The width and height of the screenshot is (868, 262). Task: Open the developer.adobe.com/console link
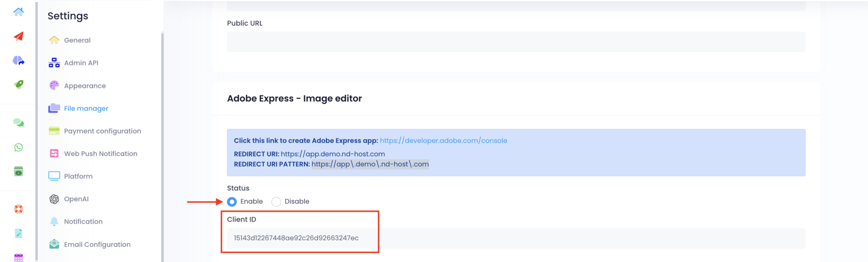coord(443,141)
